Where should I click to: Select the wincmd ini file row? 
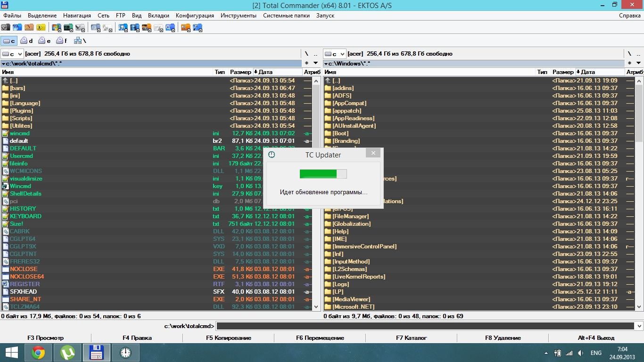157,133
